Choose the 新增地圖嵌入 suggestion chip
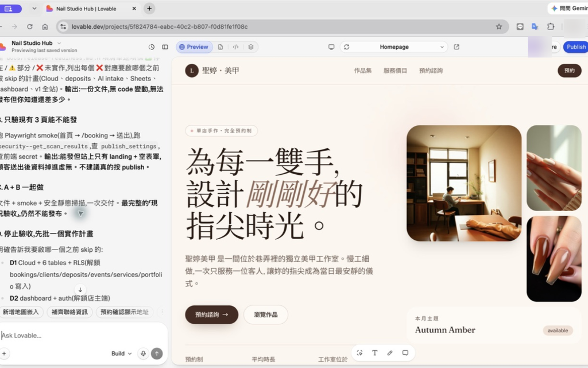 click(x=21, y=312)
